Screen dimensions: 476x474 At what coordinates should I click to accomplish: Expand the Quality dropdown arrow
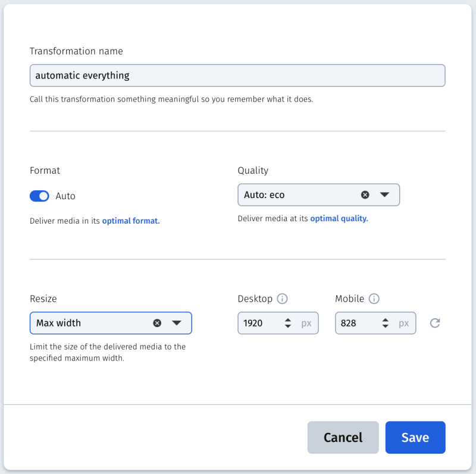point(384,195)
